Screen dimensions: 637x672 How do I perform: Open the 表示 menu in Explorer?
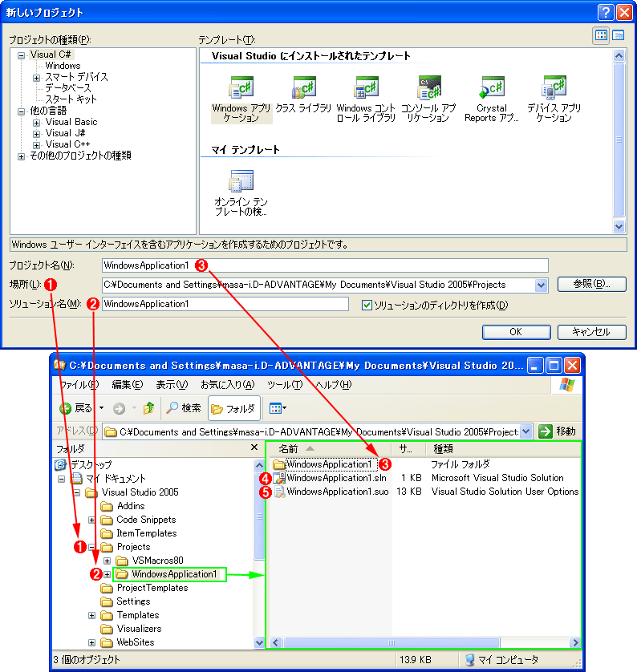pyautogui.click(x=172, y=384)
